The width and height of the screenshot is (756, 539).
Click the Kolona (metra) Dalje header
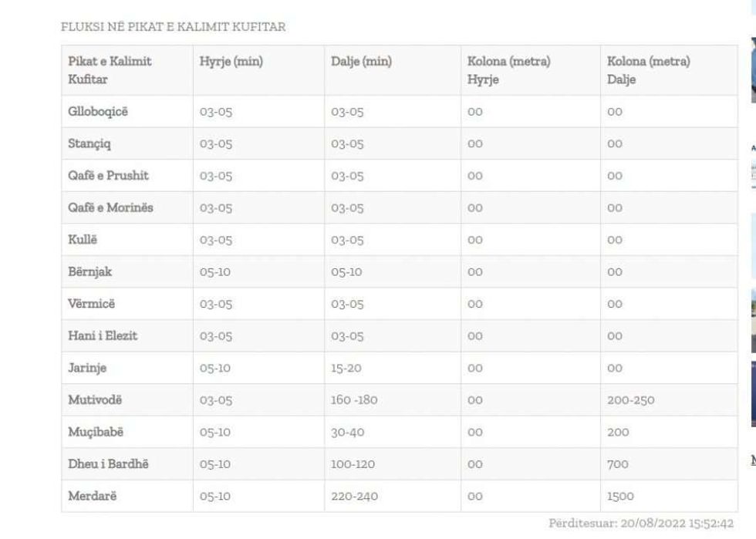[648, 70]
